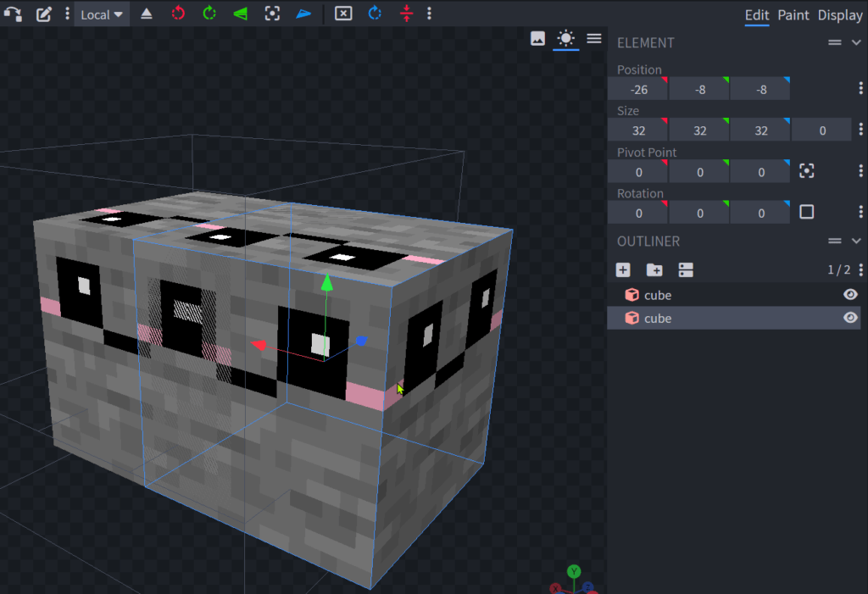Toggle viewport shading sun icon

565,38
